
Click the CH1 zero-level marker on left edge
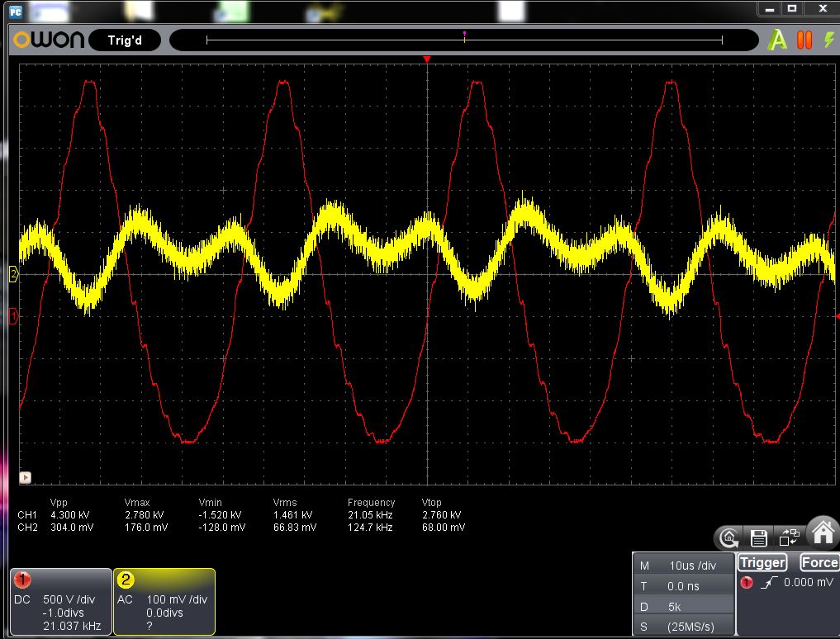[14, 316]
